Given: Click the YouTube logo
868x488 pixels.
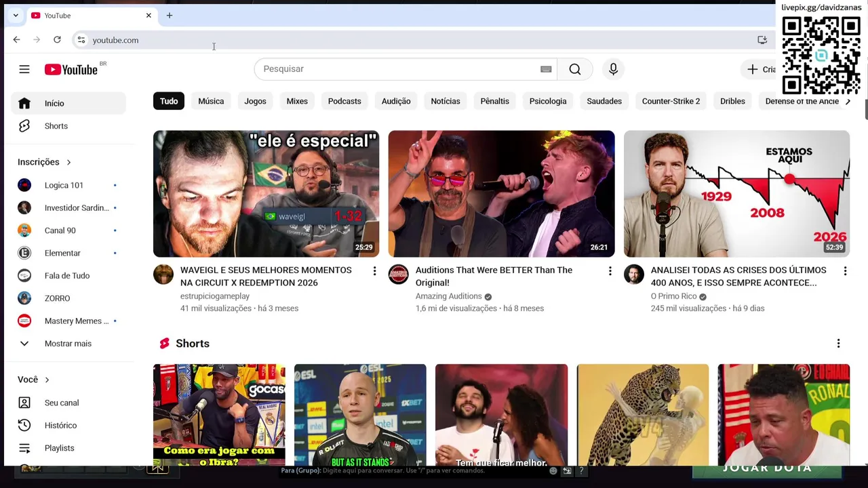Looking at the screenshot, I should coord(71,69).
